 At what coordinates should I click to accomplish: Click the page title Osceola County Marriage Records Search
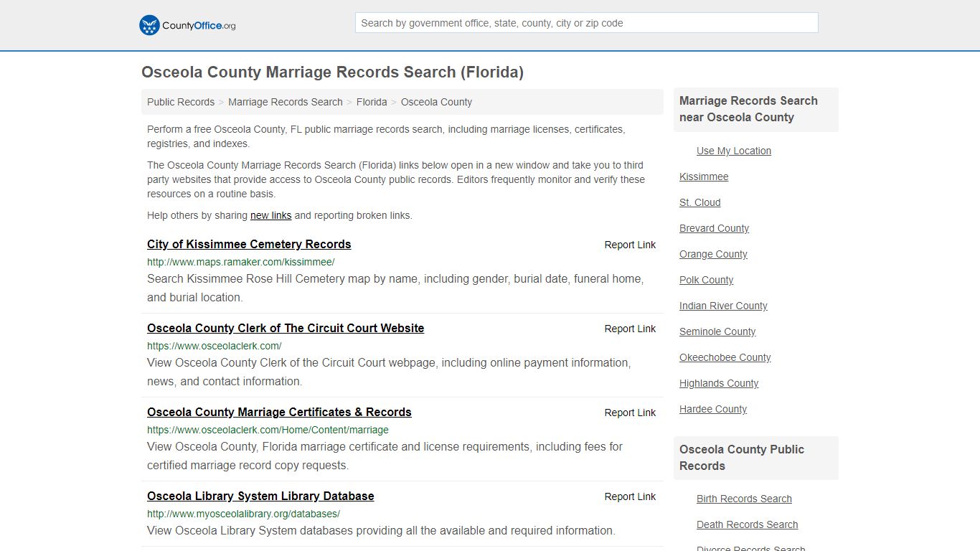[332, 72]
